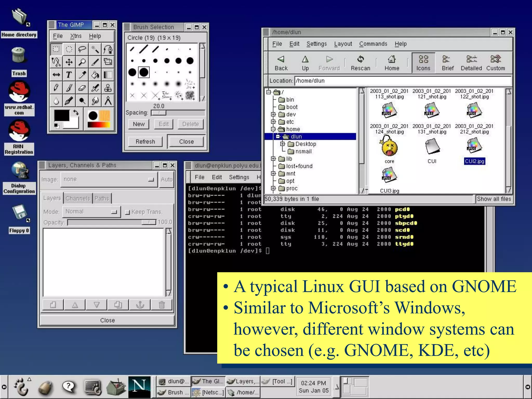Image resolution: width=532 pixels, height=399 pixels.
Task: Click the New button in Brush Selection
Action: (139, 124)
